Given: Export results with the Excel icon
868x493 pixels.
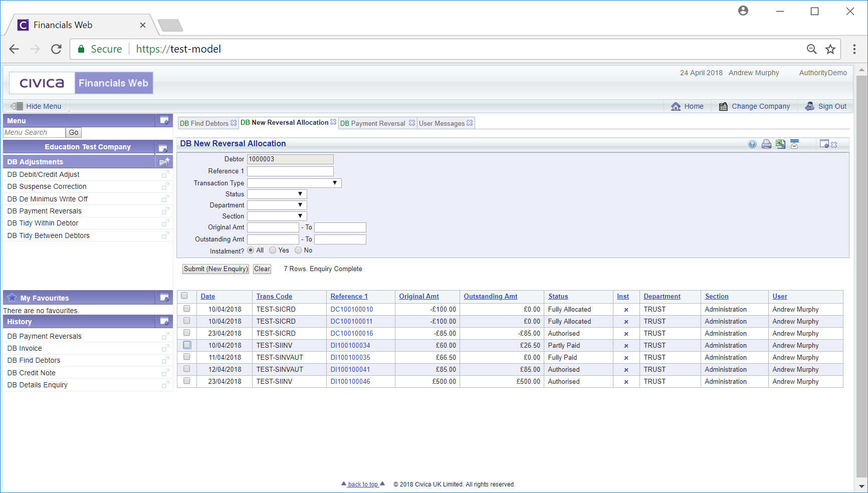Looking at the screenshot, I should (780, 144).
